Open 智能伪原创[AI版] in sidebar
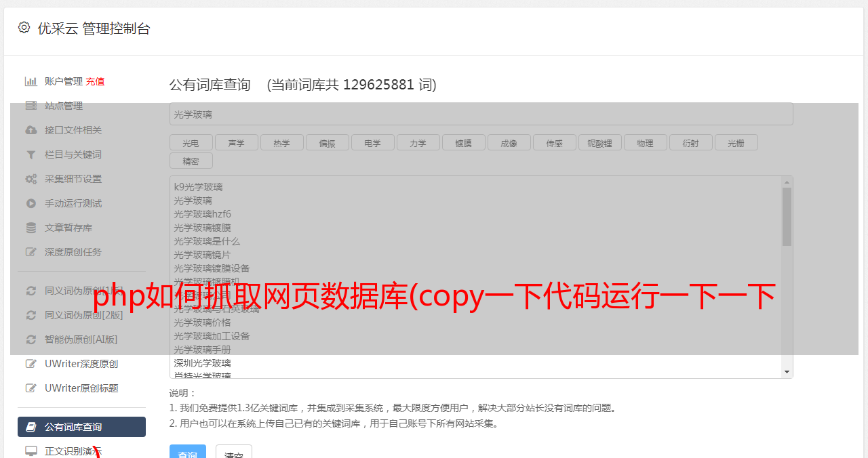This screenshot has height=458, width=868. coord(81,339)
